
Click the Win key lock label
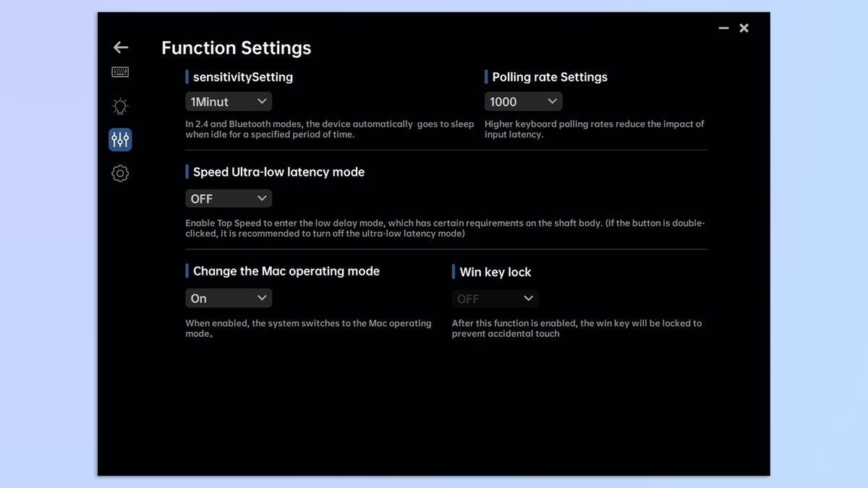pos(495,273)
